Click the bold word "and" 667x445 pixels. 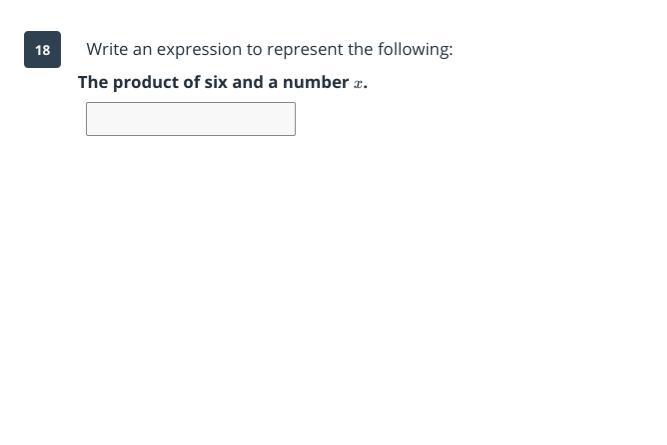[x=247, y=82]
